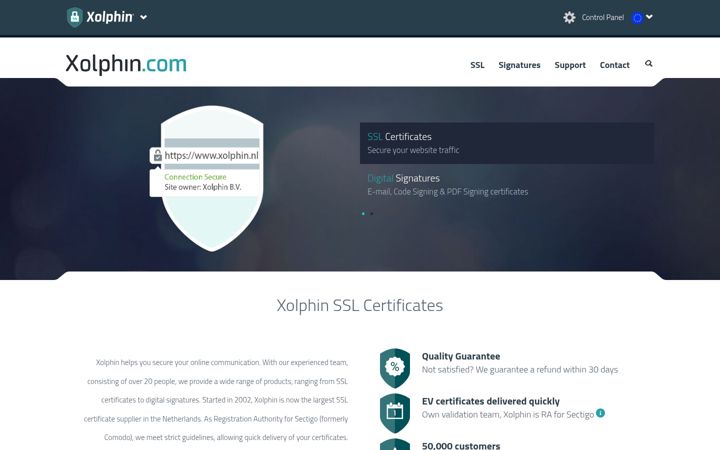This screenshot has width=720, height=450.
Task: Select the SSL Certificates slide panel
Action: [x=506, y=143]
